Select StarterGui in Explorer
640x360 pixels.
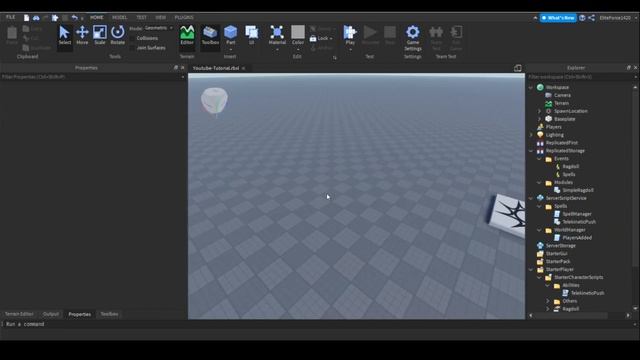[x=556, y=253]
